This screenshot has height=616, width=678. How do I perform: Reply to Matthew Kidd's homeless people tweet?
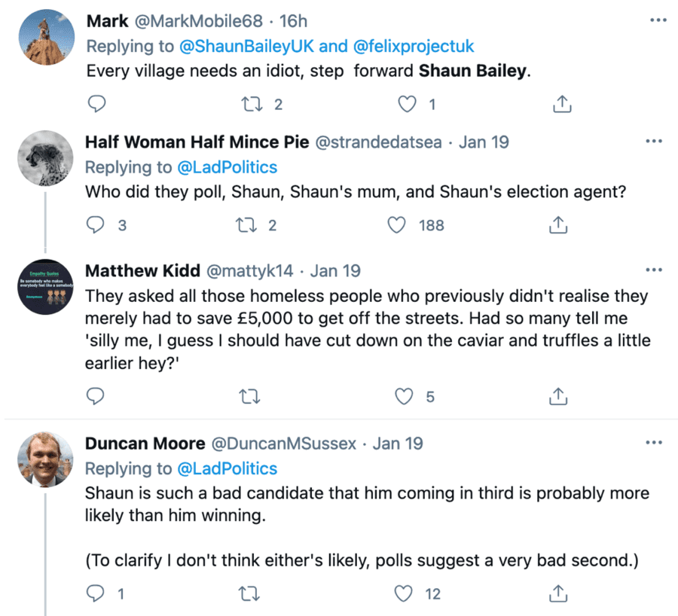[x=96, y=395]
